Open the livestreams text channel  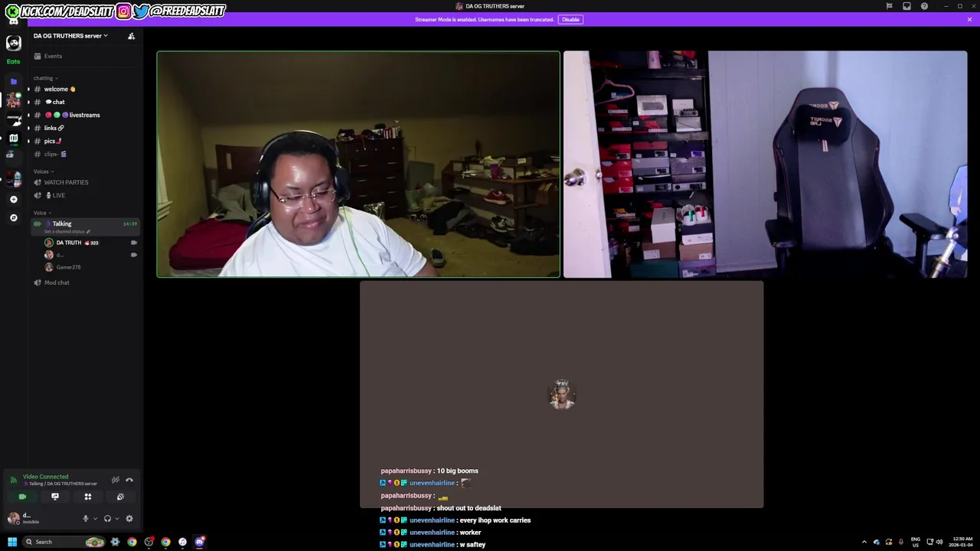click(x=84, y=115)
